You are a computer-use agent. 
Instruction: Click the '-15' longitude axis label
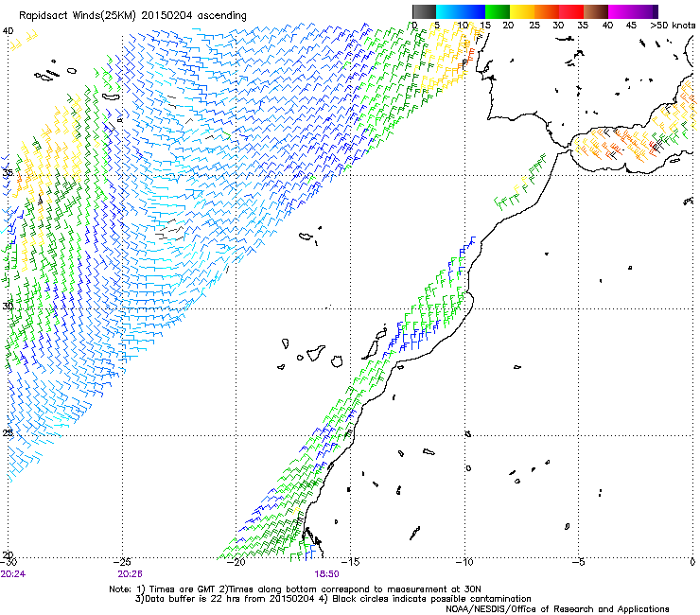(351, 562)
